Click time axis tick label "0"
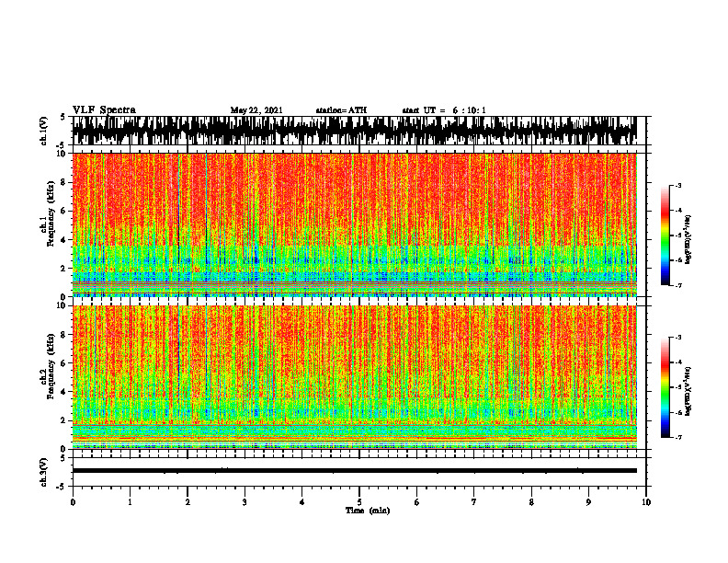The height and width of the screenshot is (563, 728). coord(73,502)
